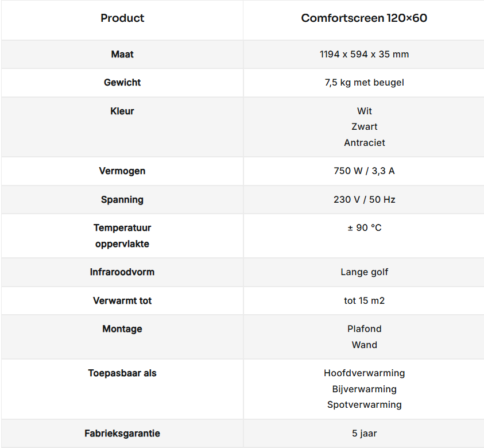This screenshot has width=484, height=448.
Task: Click the 5 jaar guarantee value
Action: click(x=365, y=434)
